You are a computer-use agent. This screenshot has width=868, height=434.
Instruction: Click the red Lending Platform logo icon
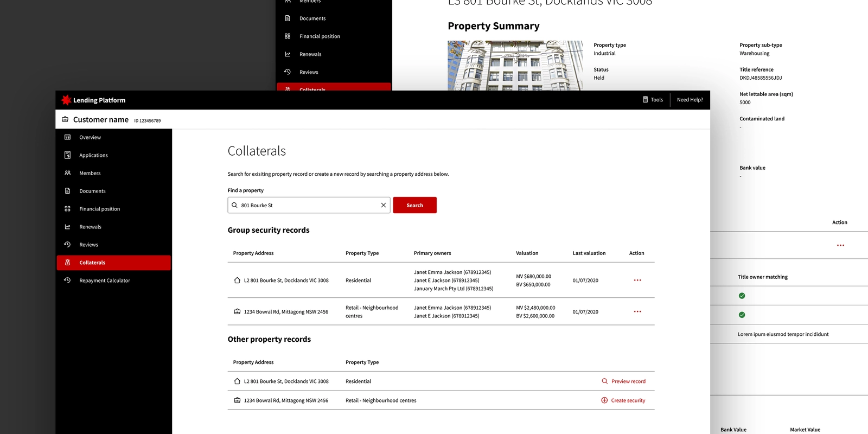point(66,100)
